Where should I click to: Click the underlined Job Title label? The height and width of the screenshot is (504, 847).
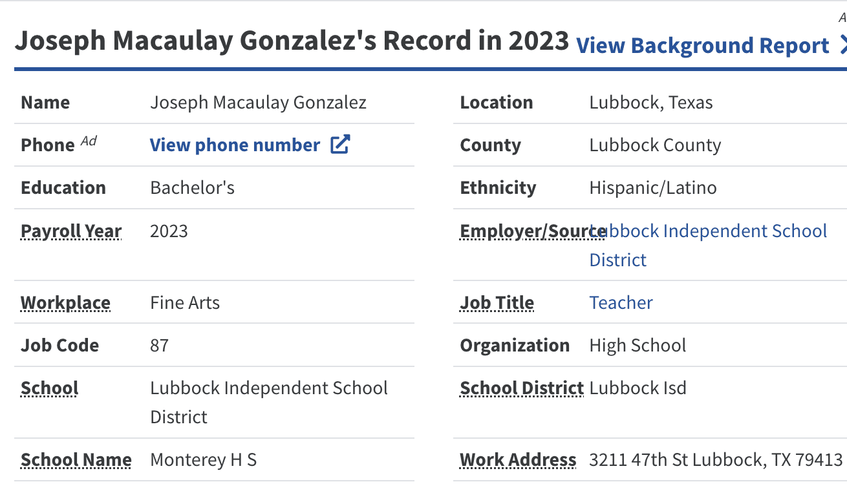[x=497, y=302]
